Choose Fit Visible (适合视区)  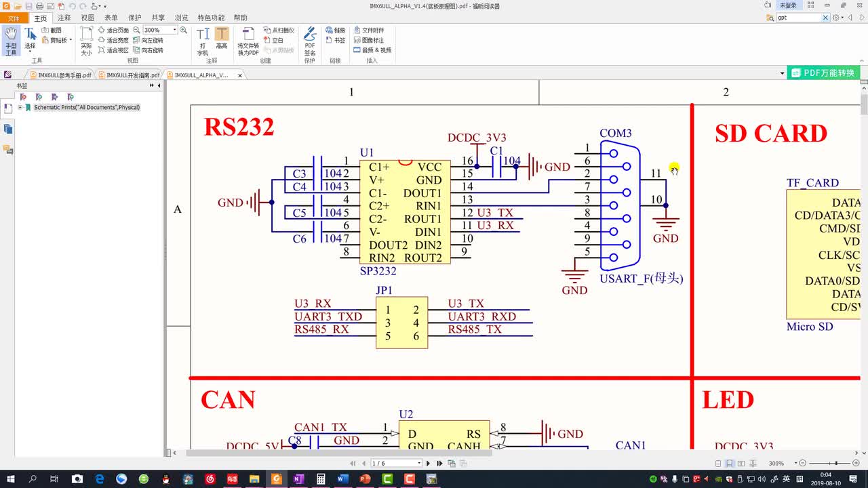[113, 50]
